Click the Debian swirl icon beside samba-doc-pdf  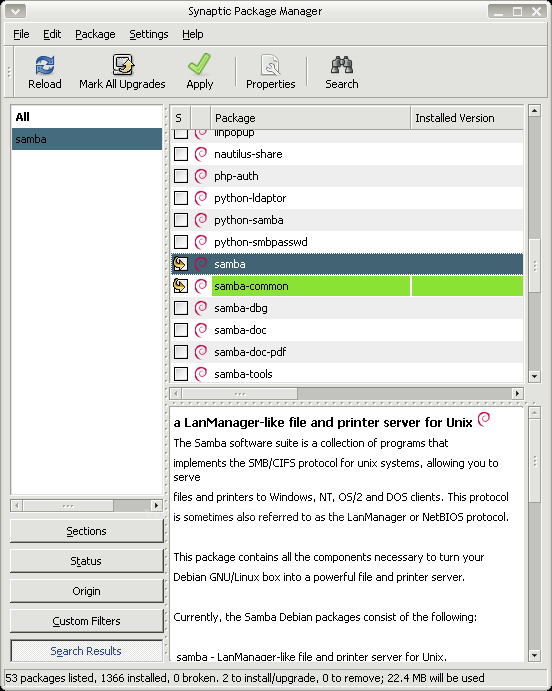201,352
